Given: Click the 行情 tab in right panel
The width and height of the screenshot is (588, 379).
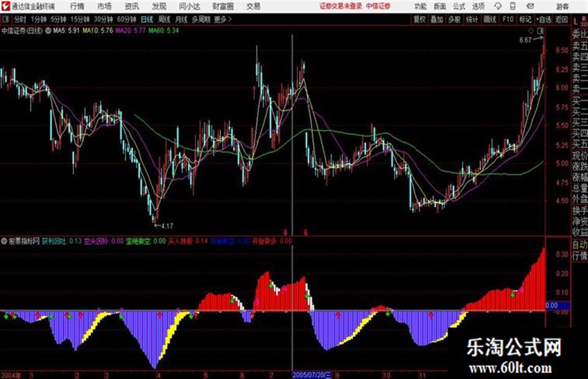Looking at the screenshot, I should click(580, 256).
